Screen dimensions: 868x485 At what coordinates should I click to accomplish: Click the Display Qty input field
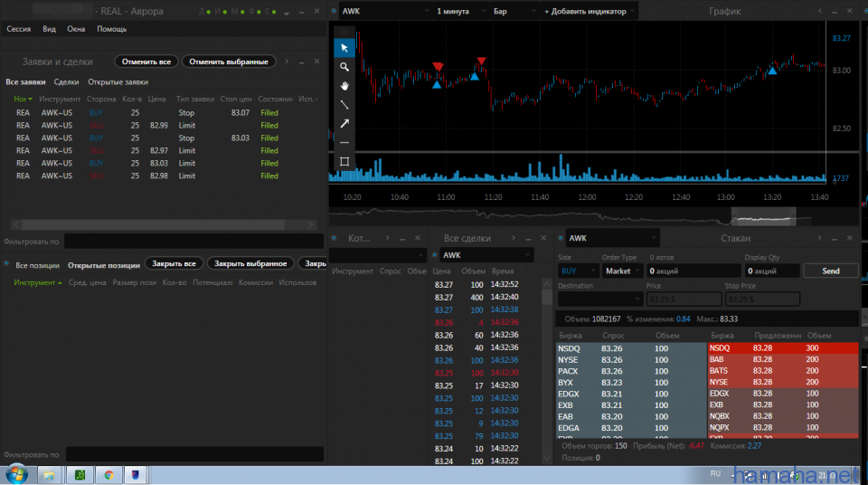[771, 271]
